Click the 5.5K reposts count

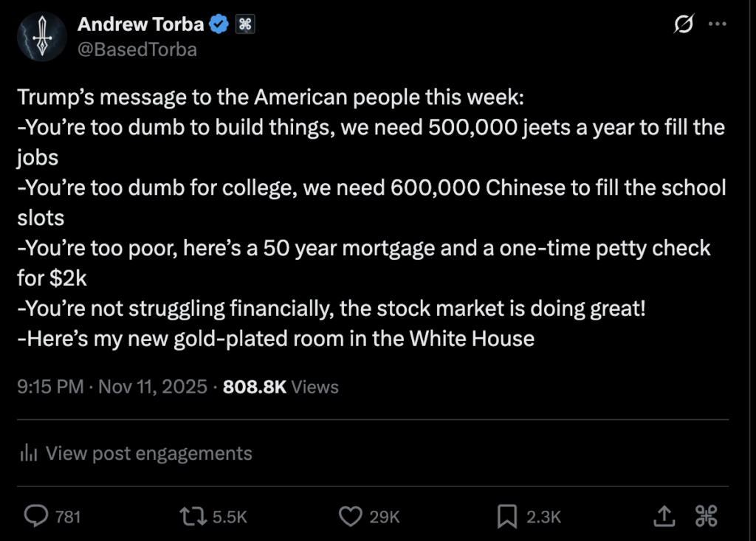(230, 517)
